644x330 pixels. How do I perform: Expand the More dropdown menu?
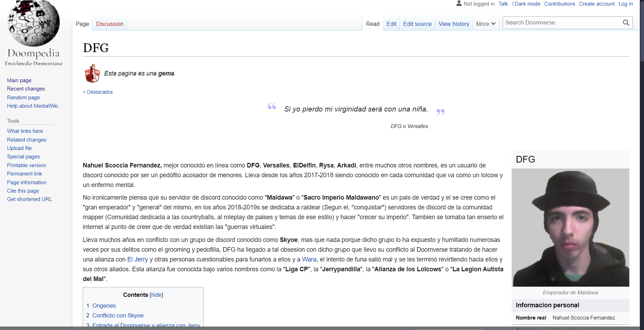(486, 24)
